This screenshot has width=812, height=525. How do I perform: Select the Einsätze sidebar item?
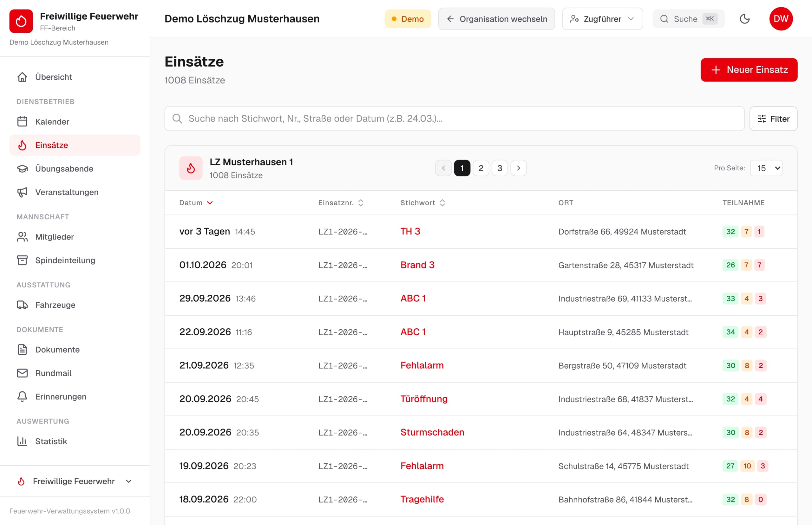pos(75,145)
